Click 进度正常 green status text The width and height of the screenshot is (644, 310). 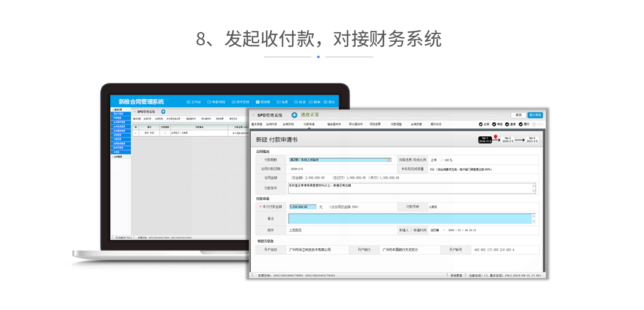310,115
